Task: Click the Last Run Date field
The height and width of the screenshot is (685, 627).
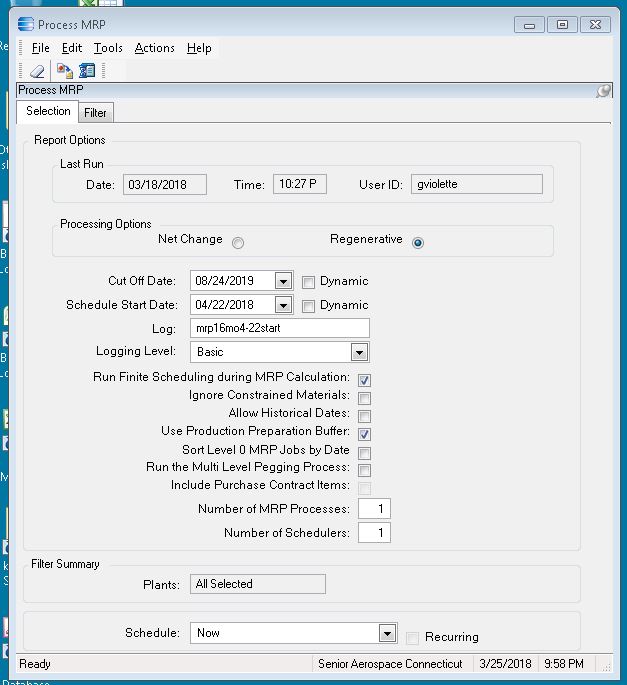Action: [165, 184]
